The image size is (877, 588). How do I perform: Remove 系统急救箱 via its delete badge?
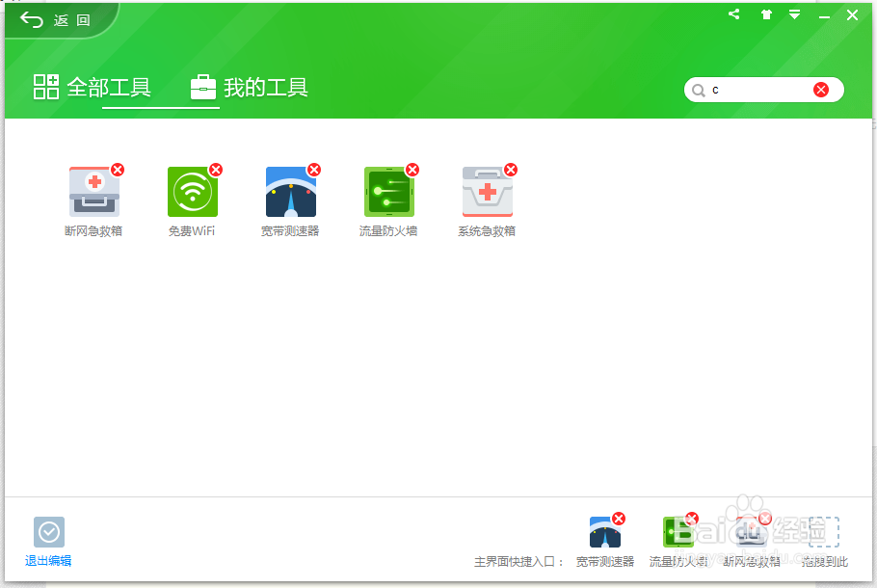[510, 169]
